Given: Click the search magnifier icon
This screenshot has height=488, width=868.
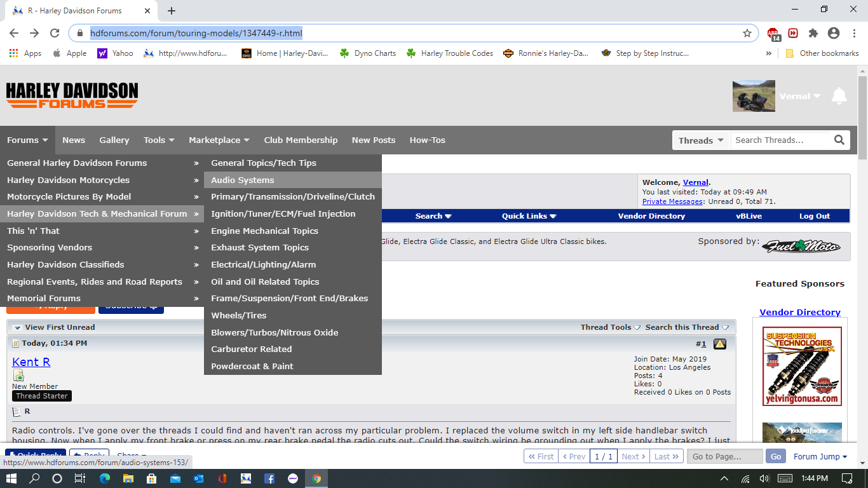Looking at the screenshot, I should click(x=839, y=140).
